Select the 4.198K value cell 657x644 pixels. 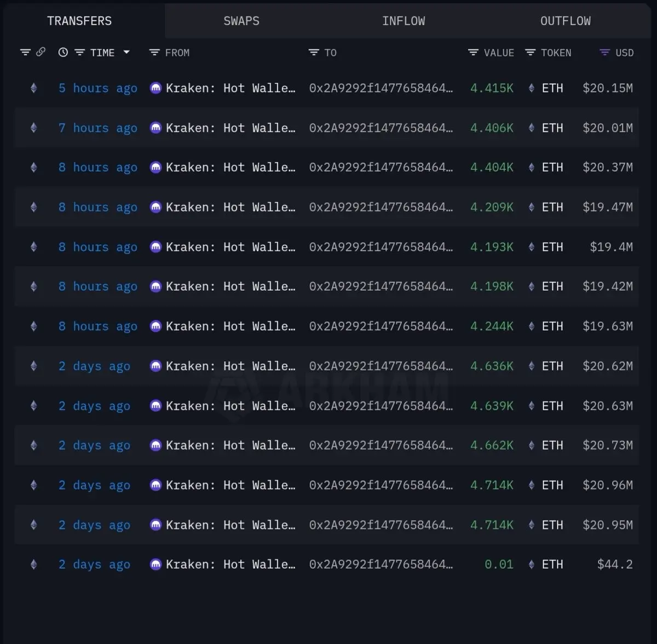coord(492,286)
